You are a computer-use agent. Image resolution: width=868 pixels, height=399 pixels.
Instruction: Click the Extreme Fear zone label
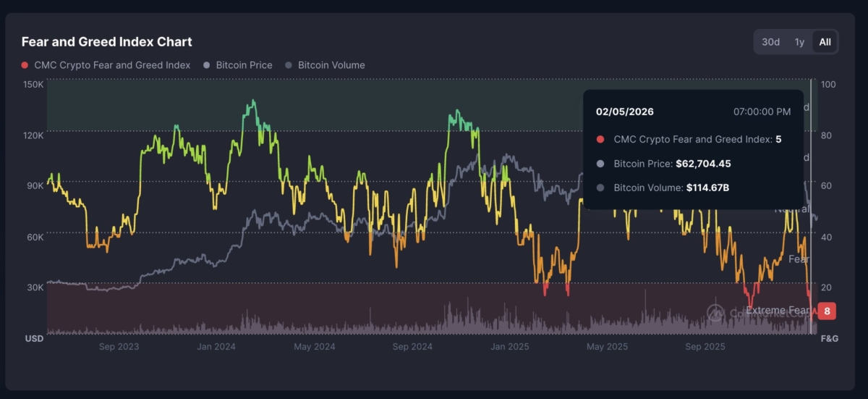tap(777, 311)
